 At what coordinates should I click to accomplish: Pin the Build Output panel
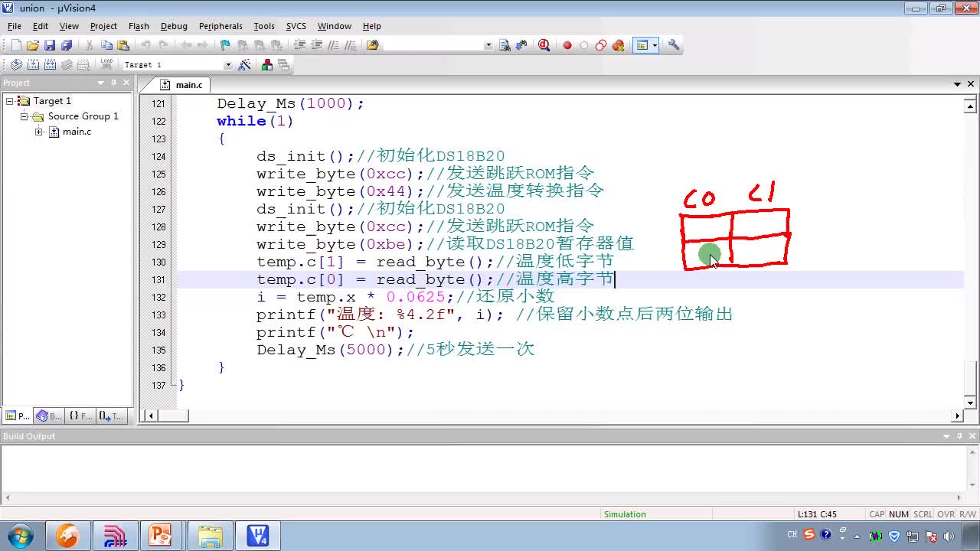click(959, 436)
